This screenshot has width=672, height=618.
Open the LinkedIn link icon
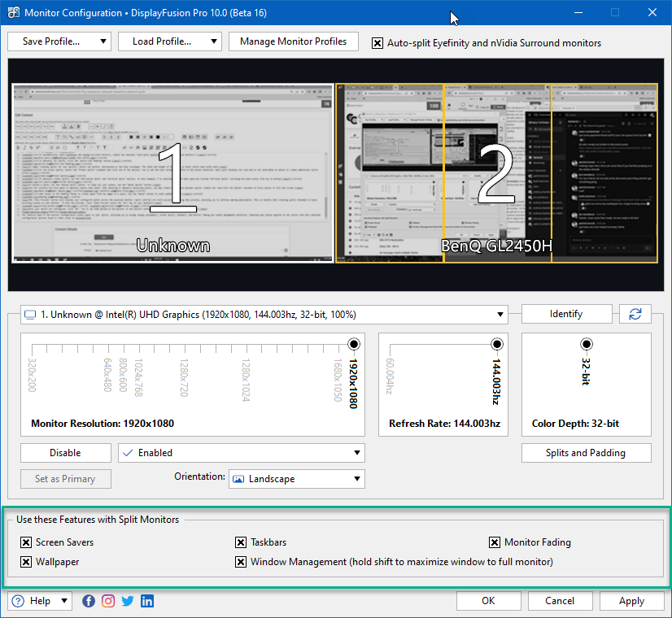click(147, 601)
